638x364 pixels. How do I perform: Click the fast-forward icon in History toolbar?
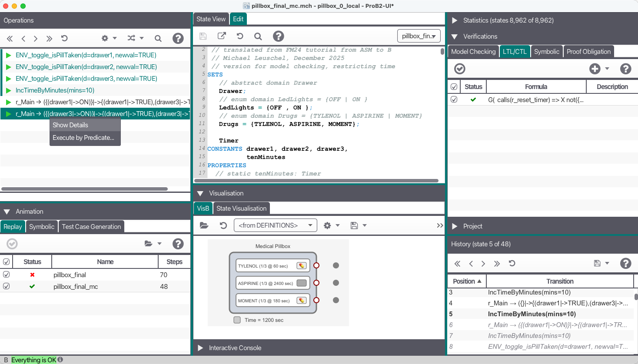click(497, 264)
